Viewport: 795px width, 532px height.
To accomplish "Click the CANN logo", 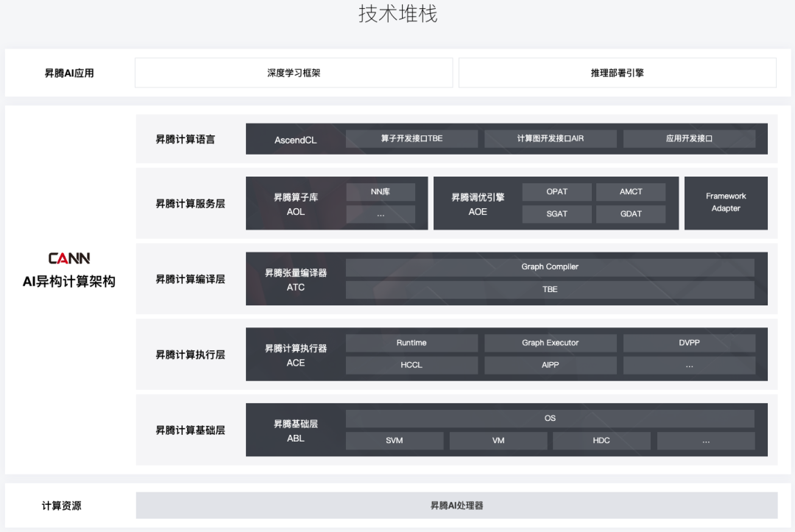I will pyautogui.click(x=69, y=258).
